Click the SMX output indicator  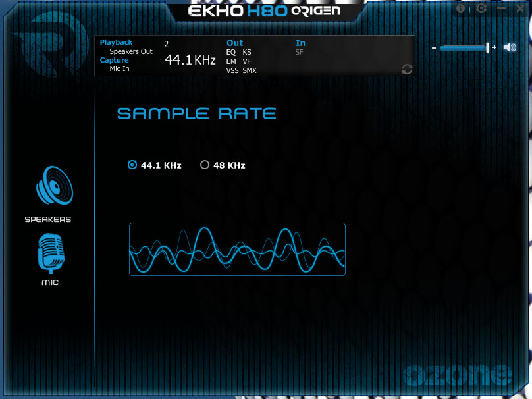coord(250,70)
